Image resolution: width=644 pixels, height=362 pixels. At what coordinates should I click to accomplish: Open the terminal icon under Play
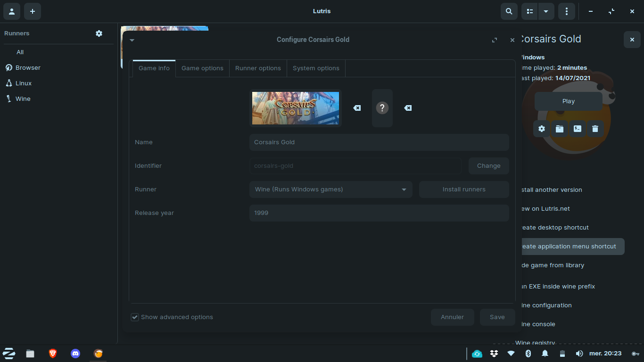click(578, 129)
